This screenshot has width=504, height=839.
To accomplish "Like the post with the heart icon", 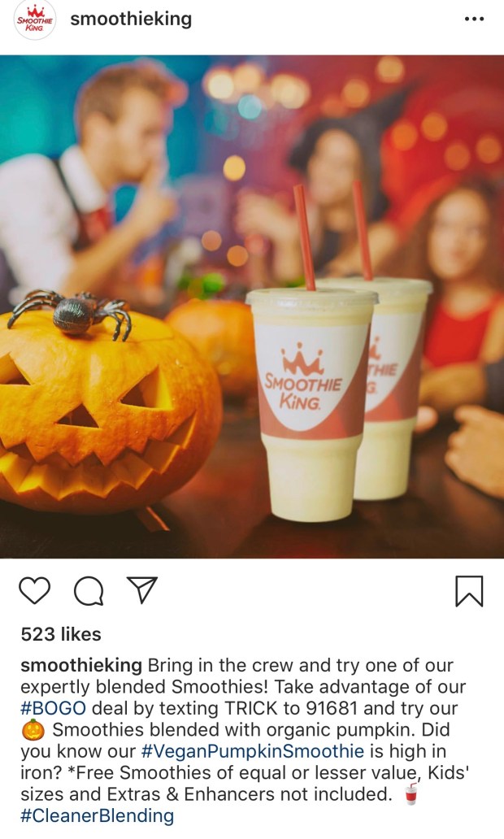I will click(35, 591).
